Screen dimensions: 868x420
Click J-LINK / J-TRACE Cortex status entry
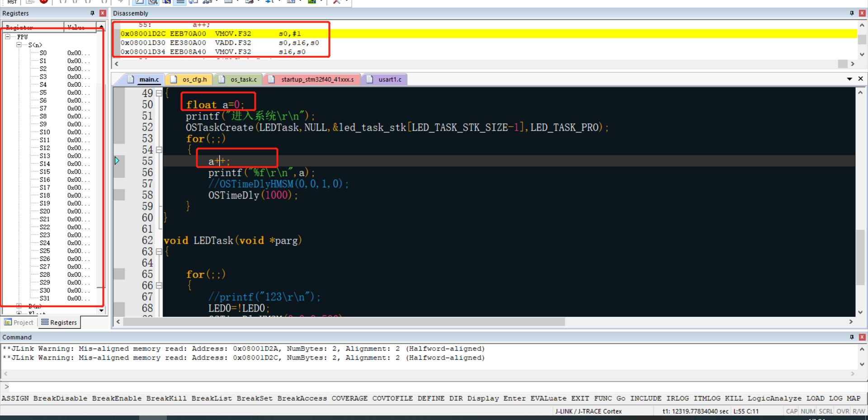[588, 411]
